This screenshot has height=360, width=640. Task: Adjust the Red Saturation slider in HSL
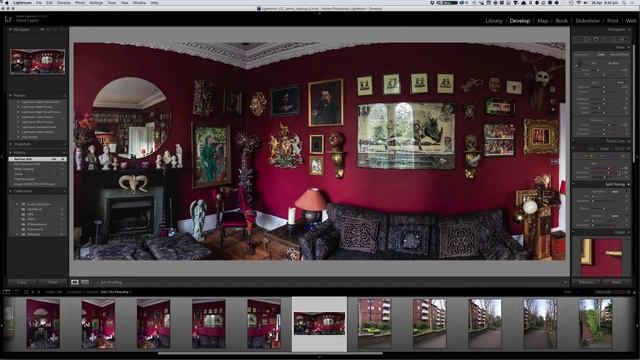[604, 173]
